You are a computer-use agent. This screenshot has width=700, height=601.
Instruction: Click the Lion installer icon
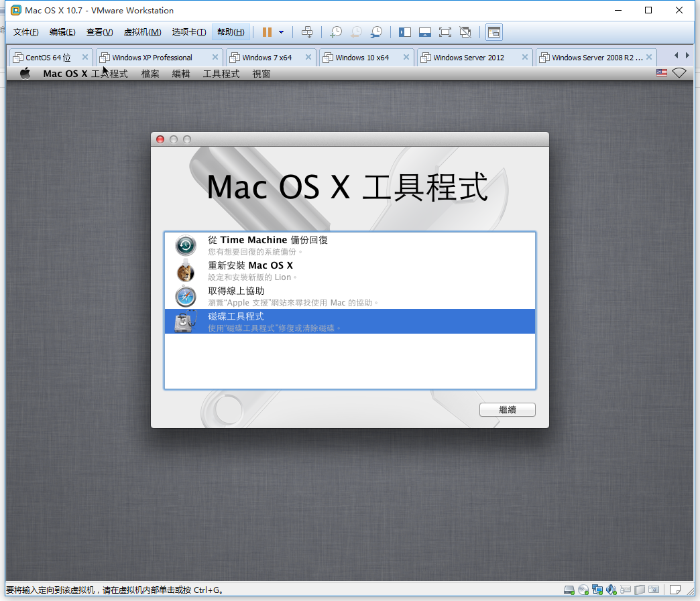[186, 271]
